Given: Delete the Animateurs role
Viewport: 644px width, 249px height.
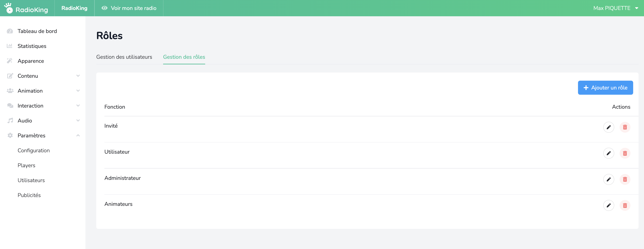Looking at the screenshot, I should pos(625,205).
